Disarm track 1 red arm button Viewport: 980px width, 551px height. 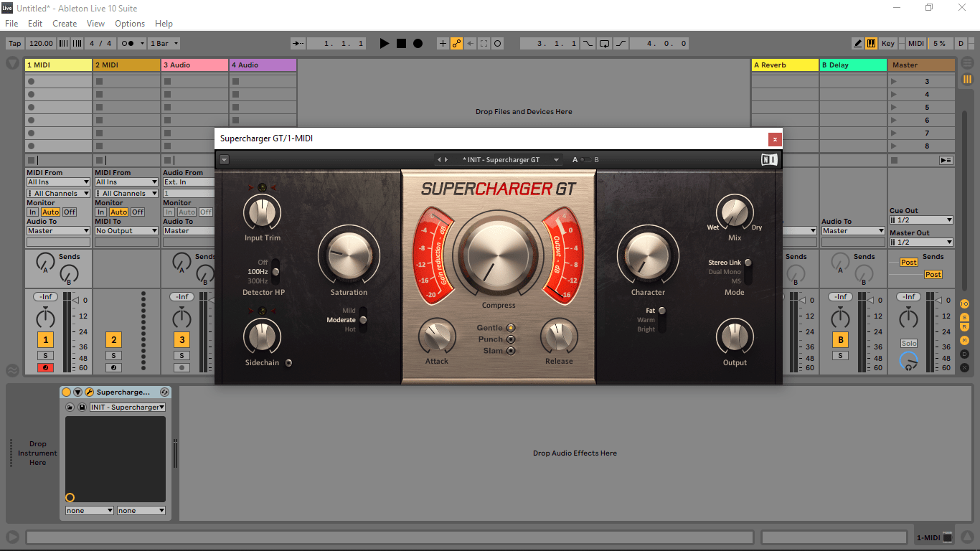(45, 367)
